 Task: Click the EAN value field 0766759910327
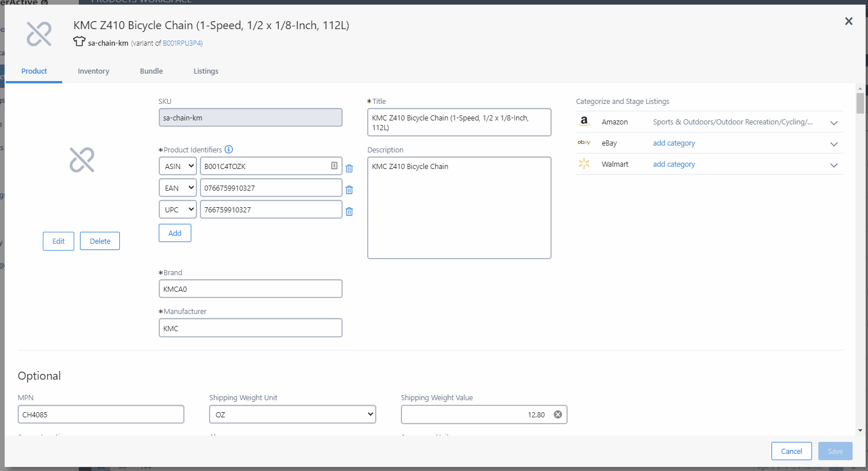click(271, 188)
